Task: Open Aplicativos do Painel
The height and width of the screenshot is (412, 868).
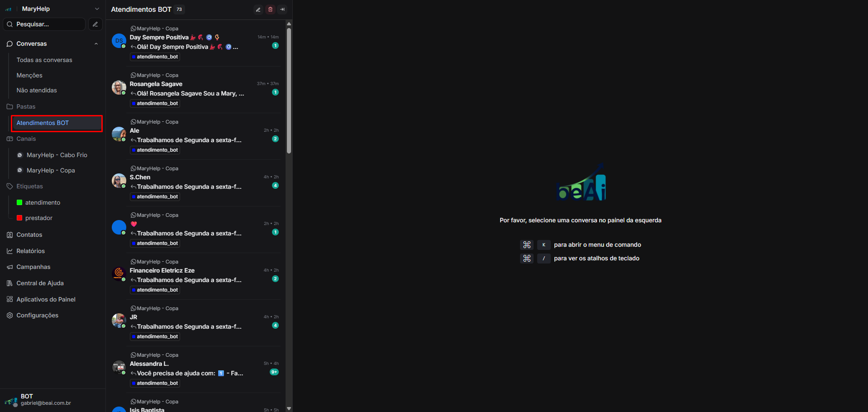Action: [x=46, y=300]
